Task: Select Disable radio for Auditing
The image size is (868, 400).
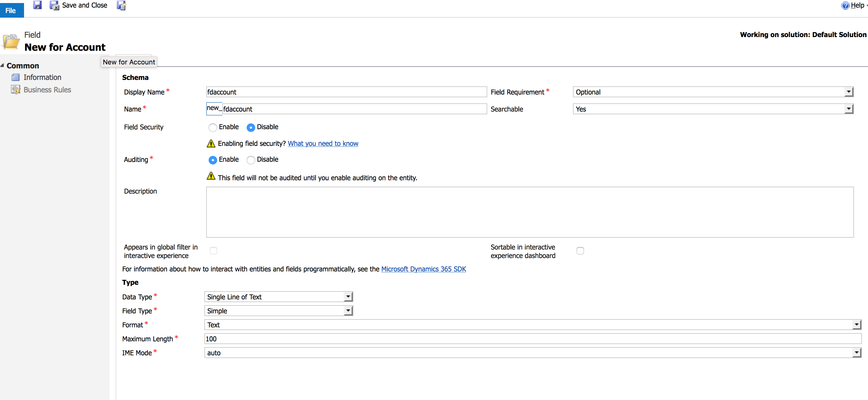Action: click(251, 160)
